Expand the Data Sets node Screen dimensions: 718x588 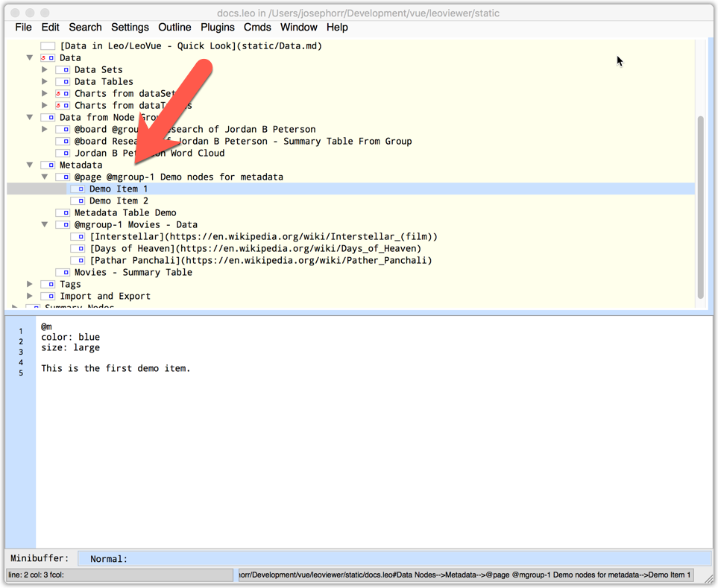click(45, 69)
